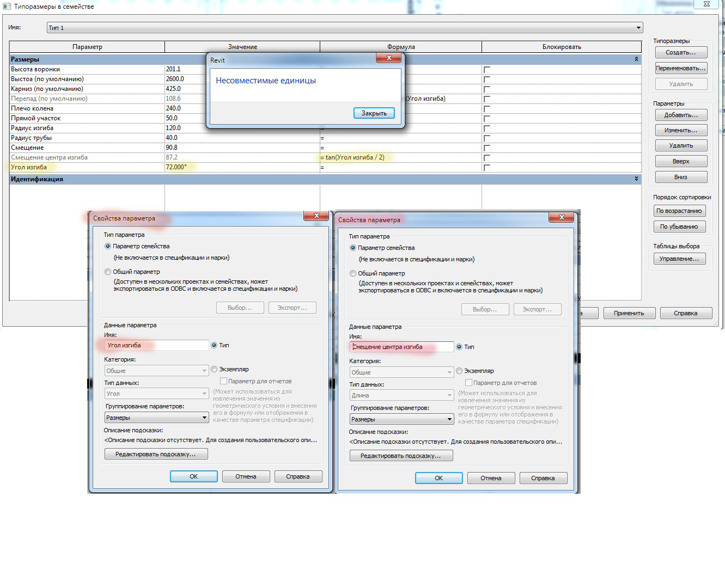Close the Revit message box with X
725x588 pixels.
point(389,58)
